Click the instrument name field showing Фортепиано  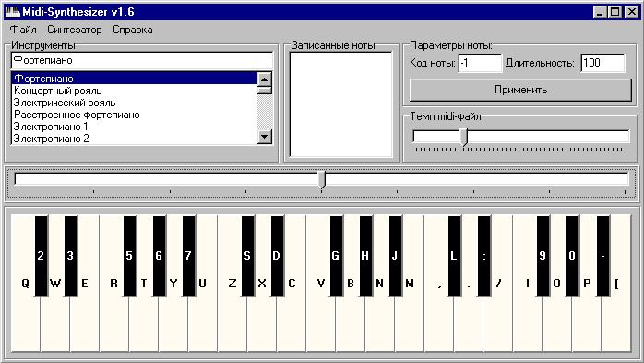142,60
